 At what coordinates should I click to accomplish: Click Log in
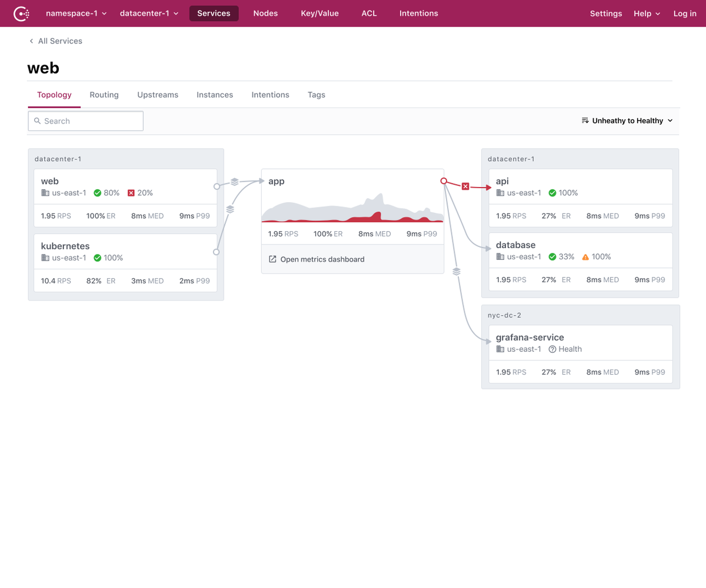coord(685,14)
